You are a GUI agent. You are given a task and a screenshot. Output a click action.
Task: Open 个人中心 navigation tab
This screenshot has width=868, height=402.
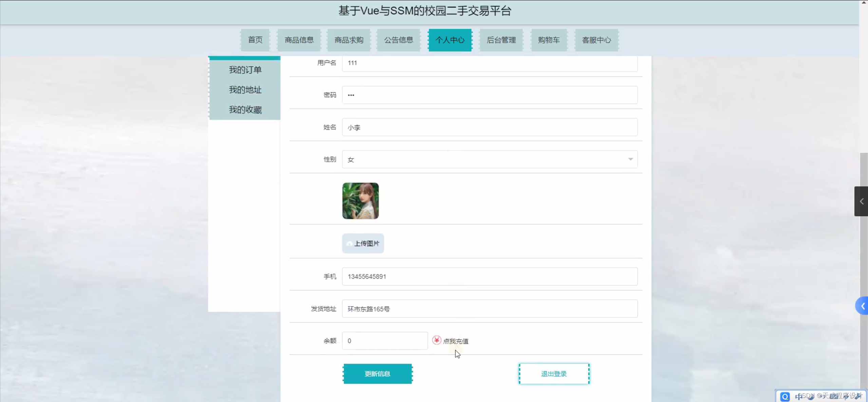450,40
